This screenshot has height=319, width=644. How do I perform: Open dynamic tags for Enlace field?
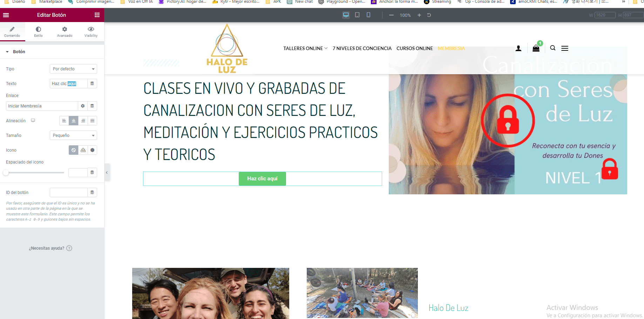pos(92,106)
